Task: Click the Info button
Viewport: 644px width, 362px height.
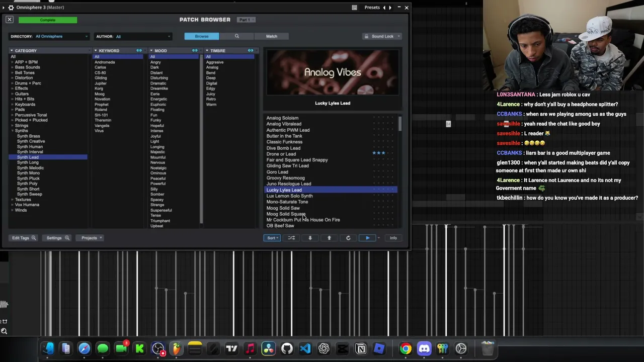Action: click(x=393, y=238)
